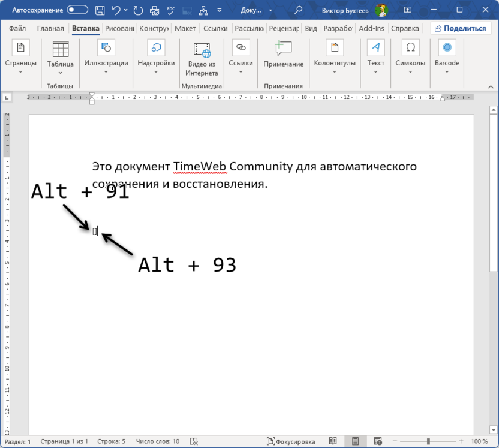Open the proofing errors status icon

pyautogui.click(x=194, y=441)
